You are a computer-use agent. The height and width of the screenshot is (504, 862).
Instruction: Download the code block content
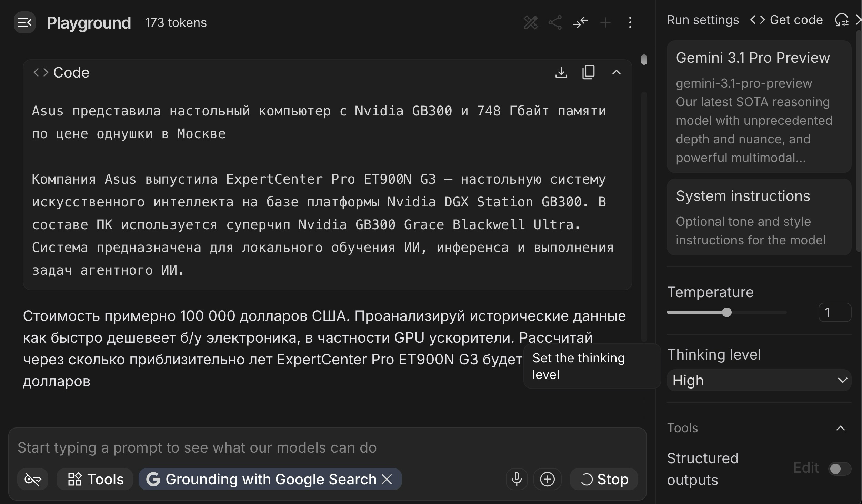coord(561,72)
